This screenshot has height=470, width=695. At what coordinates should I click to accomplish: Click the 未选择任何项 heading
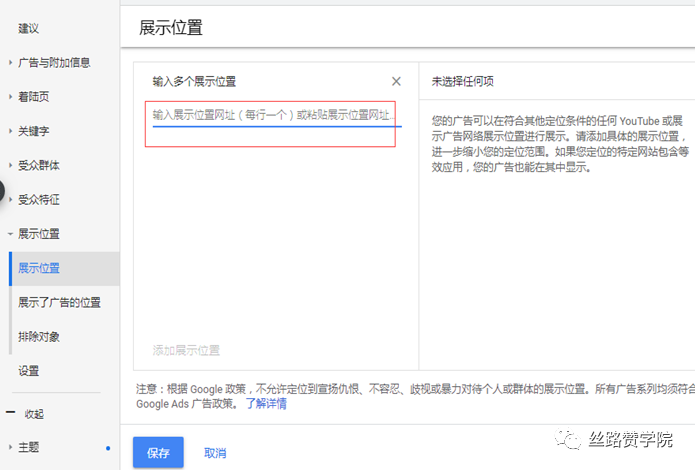coord(463,81)
